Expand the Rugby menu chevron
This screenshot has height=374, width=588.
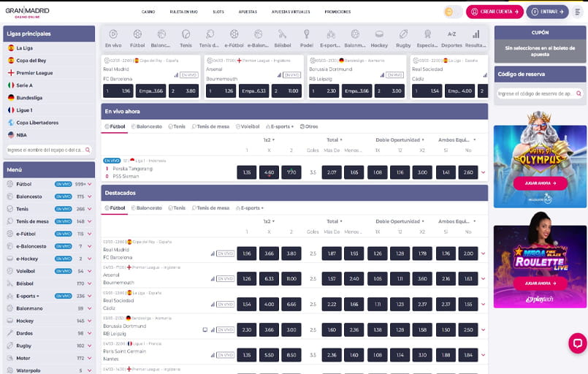90,346
